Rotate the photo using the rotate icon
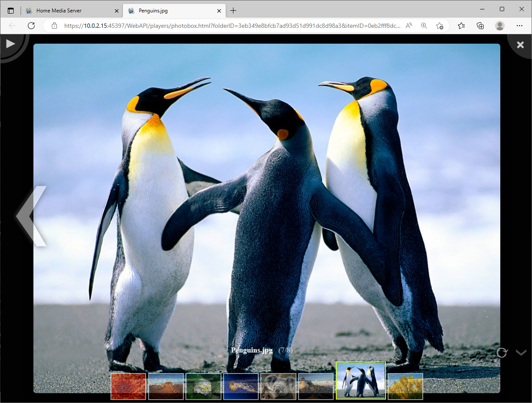 (x=502, y=353)
